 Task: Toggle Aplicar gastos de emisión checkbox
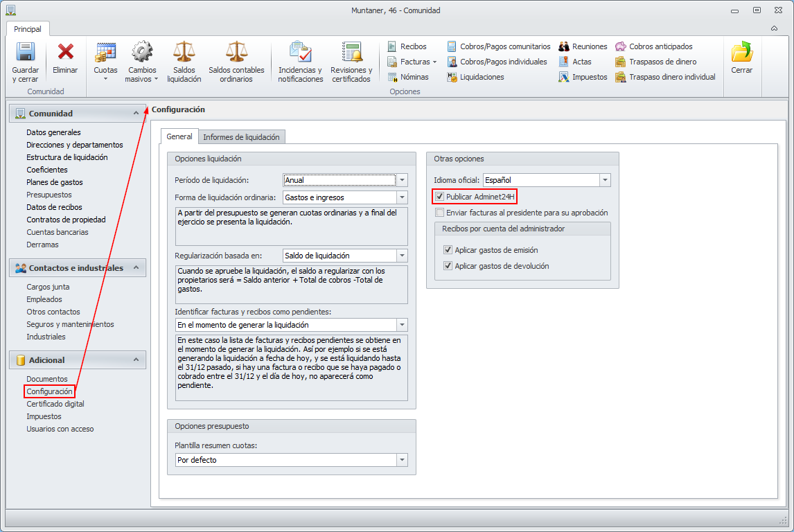point(448,249)
